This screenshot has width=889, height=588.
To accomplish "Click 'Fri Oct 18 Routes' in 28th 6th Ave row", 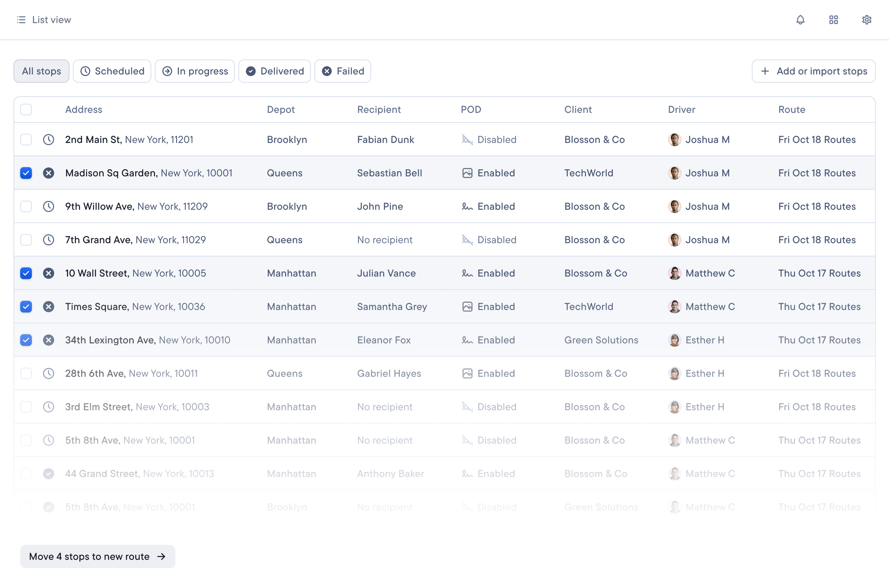I will point(817,373).
